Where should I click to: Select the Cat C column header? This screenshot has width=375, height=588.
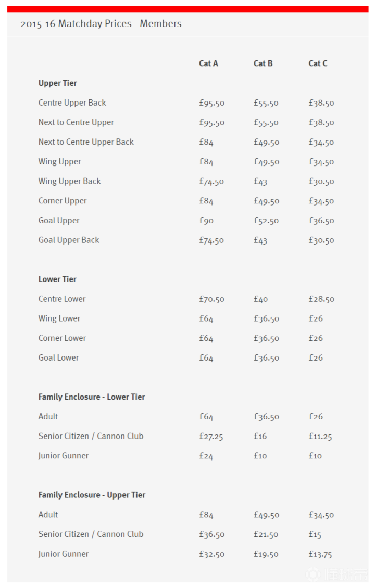tap(318, 63)
